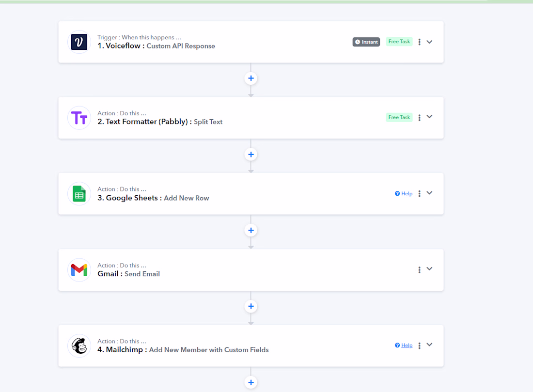The height and width of the screenshot is (392, 533).
Task: Click the Voiceflow app icon
Action: pyautogui.click(x=79, y=42)
